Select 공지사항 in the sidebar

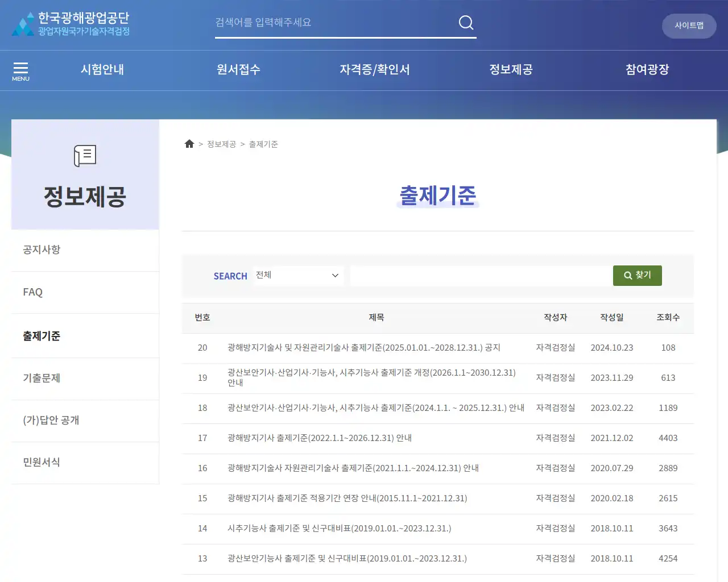pos(85,250)
